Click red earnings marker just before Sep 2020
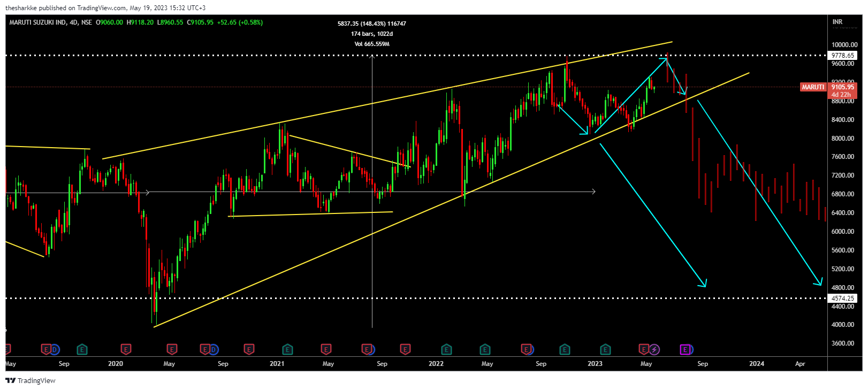 (x=205, y=349)
